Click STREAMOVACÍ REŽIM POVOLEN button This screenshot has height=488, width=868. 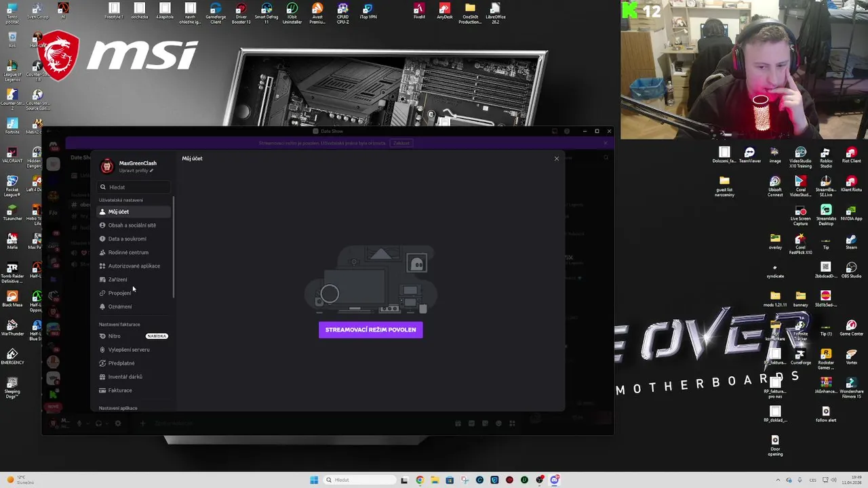pyautogui.click(x=370, y=329)
